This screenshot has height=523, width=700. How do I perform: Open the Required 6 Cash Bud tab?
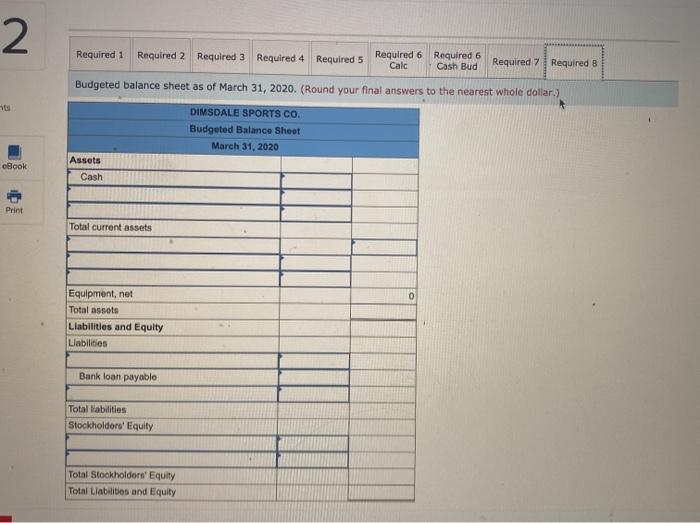tap(457, 61)
